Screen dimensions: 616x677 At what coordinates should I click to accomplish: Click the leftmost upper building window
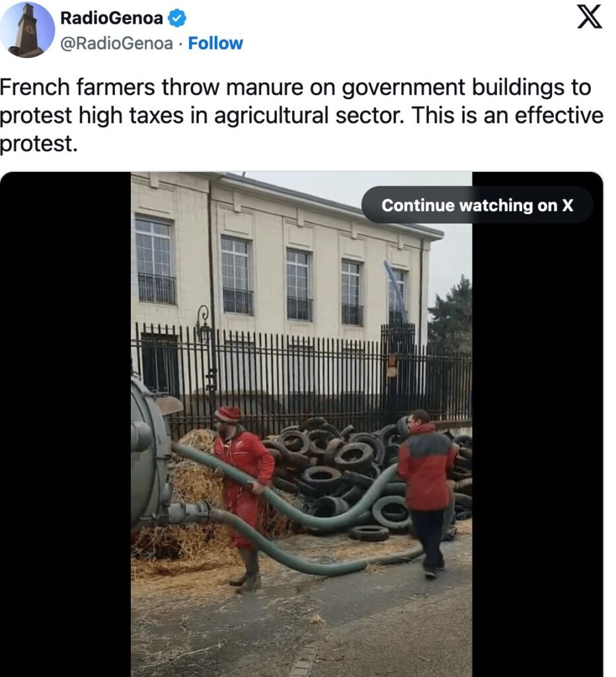coord(155,260)
